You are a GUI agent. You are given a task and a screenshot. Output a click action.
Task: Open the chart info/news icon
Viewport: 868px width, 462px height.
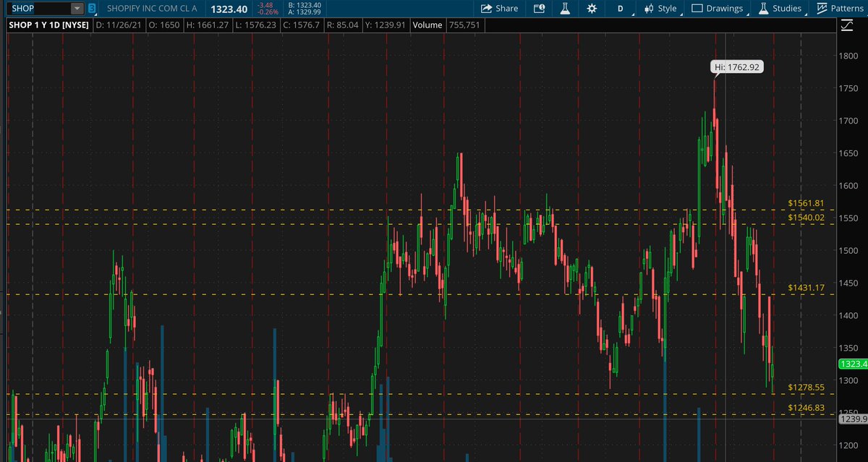(539, 9)
